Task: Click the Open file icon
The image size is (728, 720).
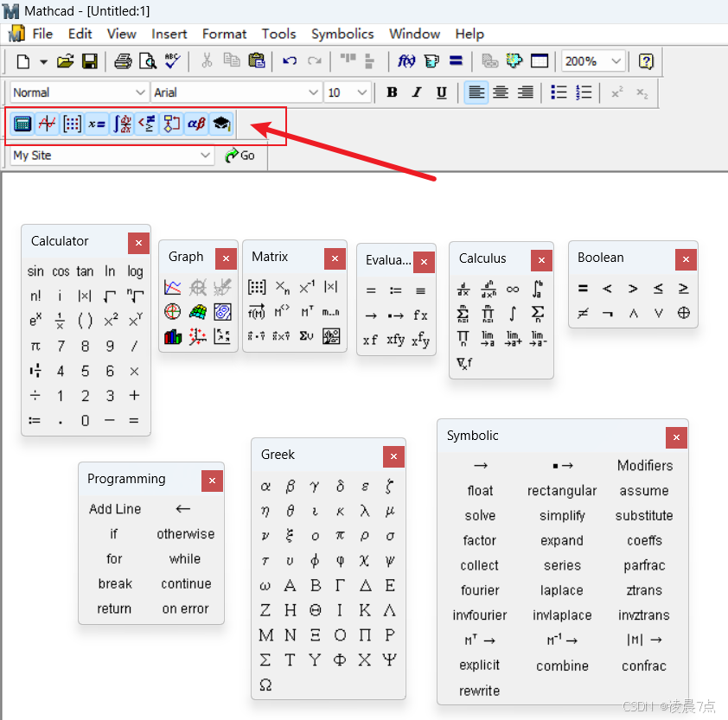Action: coord(66,61)
